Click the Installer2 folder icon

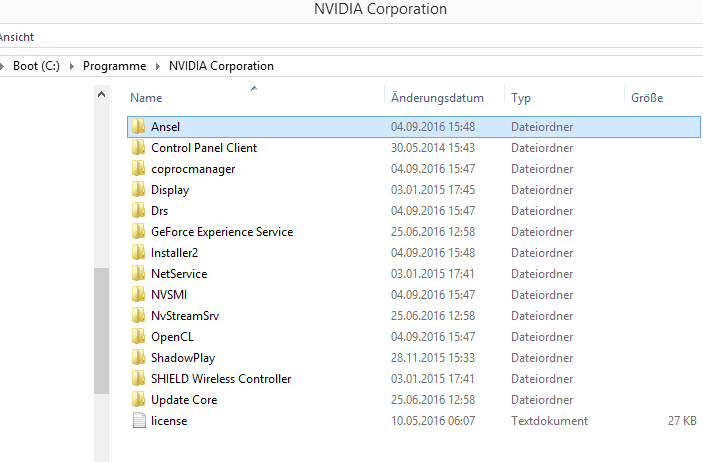pos(139,253)
